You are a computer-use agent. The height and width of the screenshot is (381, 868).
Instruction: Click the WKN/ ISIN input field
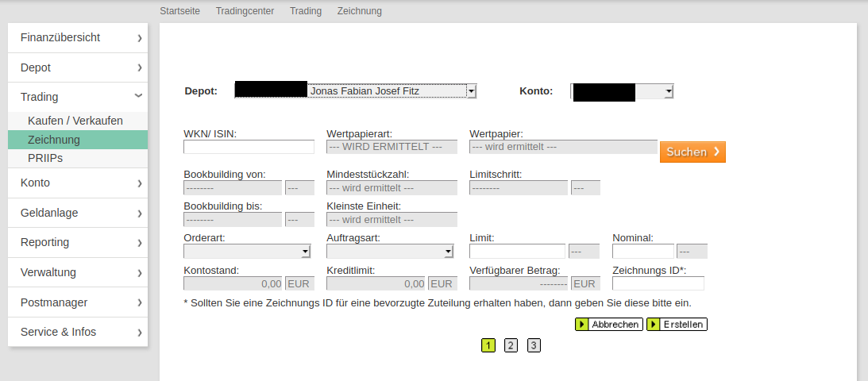[x=249, y=147]
